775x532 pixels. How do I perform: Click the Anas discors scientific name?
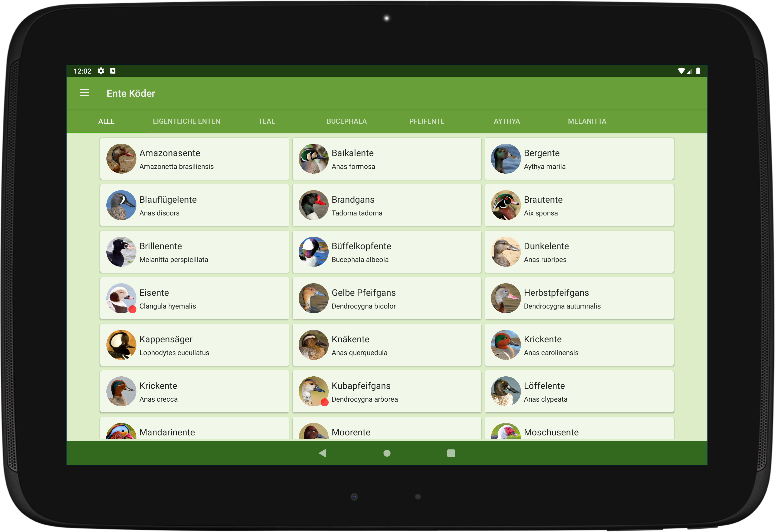[159, 213]
